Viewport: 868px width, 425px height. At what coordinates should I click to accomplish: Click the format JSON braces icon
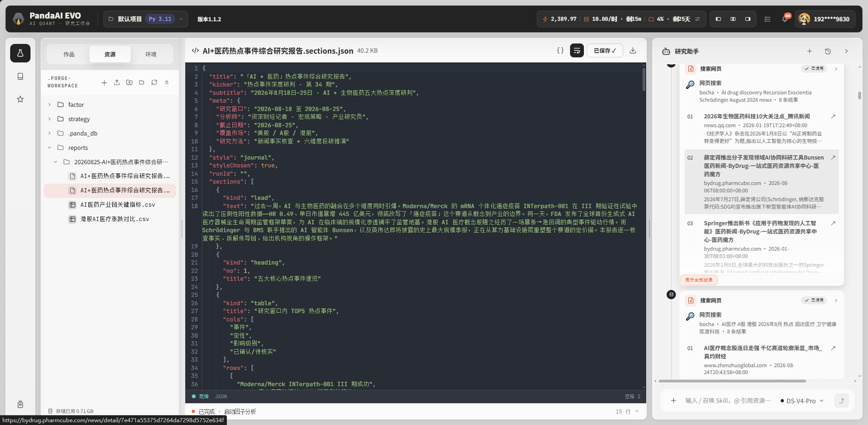coord(560,50)
